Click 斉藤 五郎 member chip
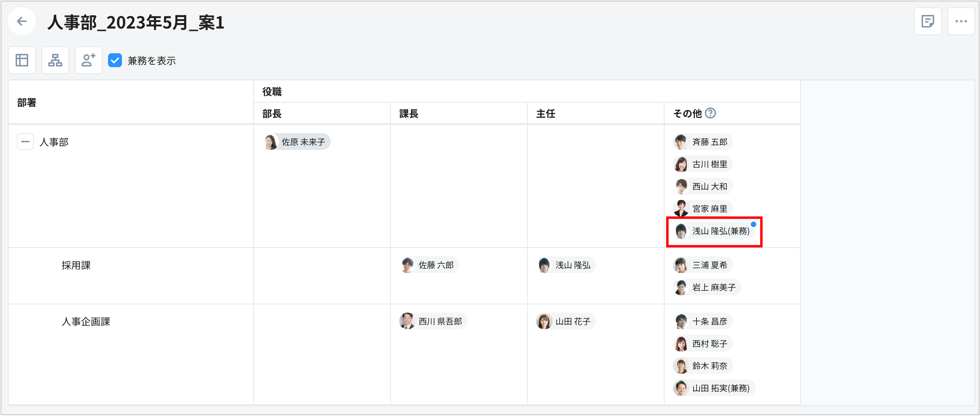The height and width of the screenshot is (417, 980). click(x=703, y=142)
